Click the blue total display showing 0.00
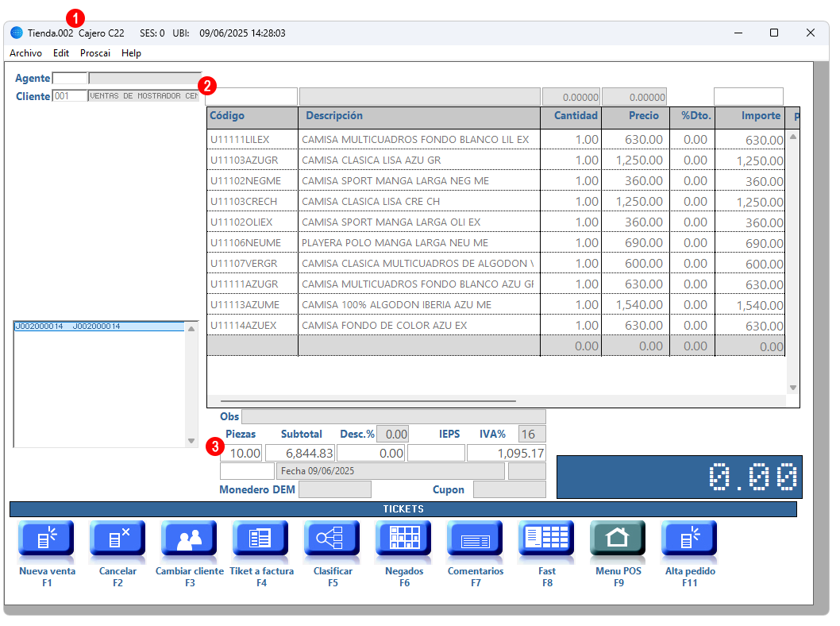840x626 pixels. 680,477
